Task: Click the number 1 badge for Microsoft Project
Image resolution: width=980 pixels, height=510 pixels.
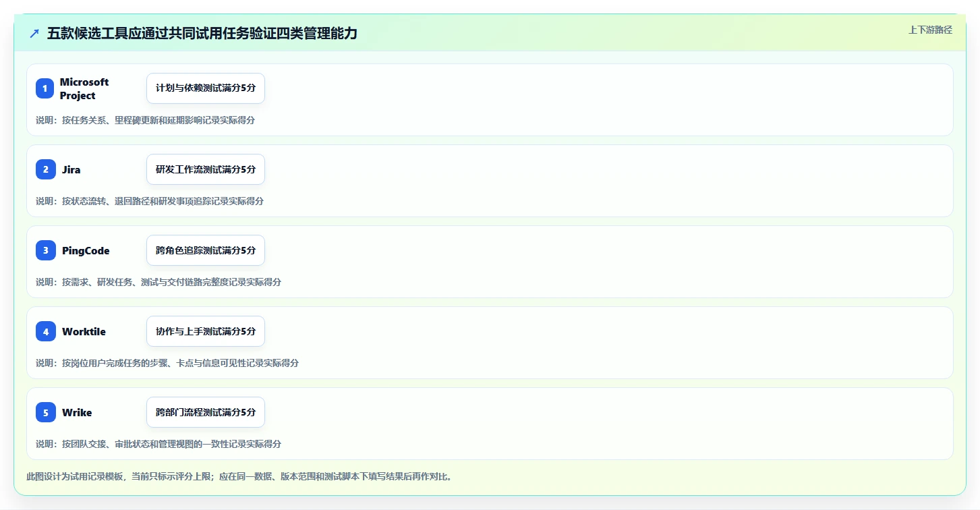Action: tap(45, 88)
